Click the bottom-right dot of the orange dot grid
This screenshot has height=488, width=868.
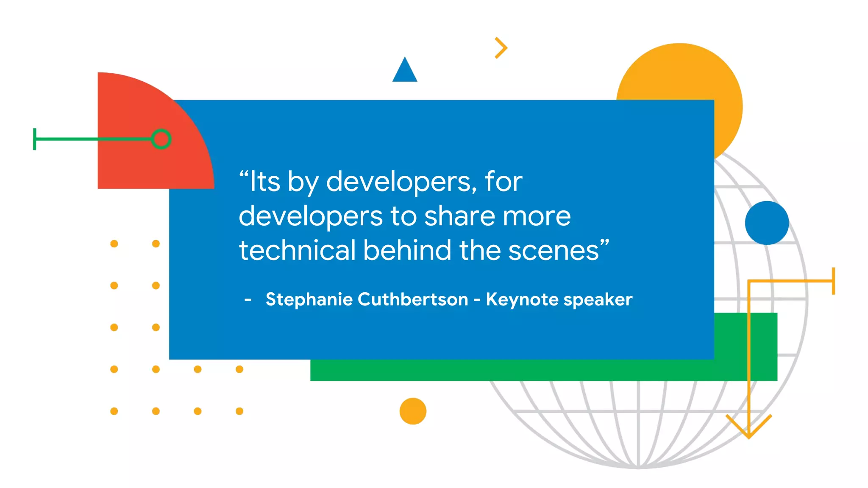pyautogui.click(x=239, y=411)
